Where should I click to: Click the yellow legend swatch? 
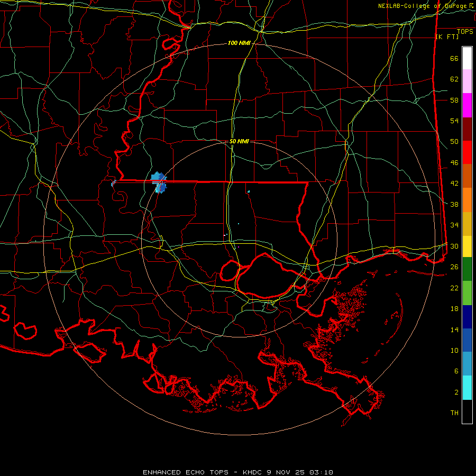coord(467,246)
